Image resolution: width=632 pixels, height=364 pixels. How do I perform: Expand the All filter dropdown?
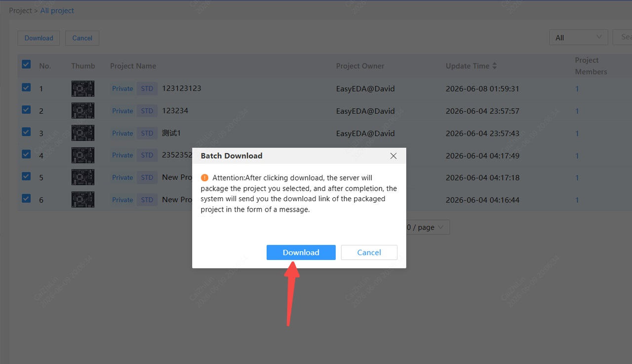[579, 37]
